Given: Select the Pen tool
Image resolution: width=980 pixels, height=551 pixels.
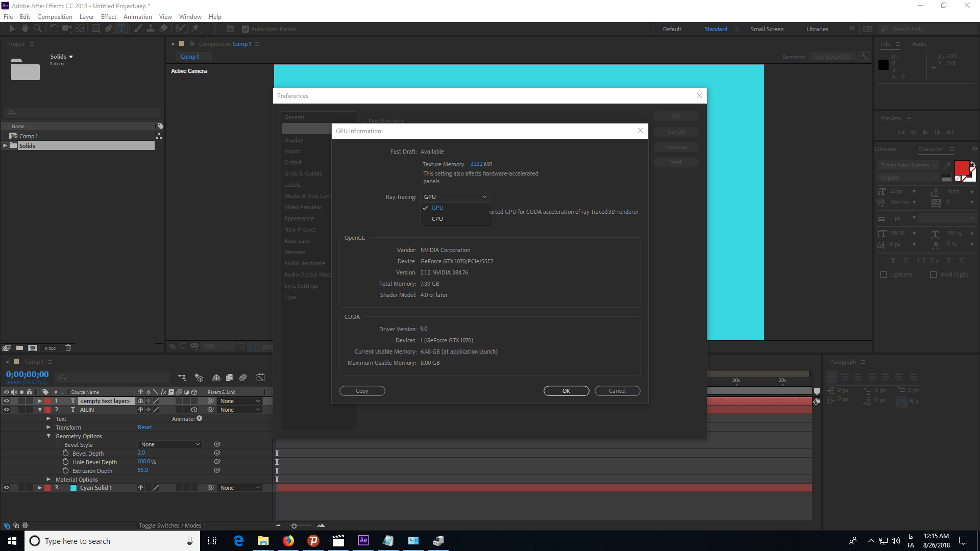Looking at the screenshot, I should 109,29.
